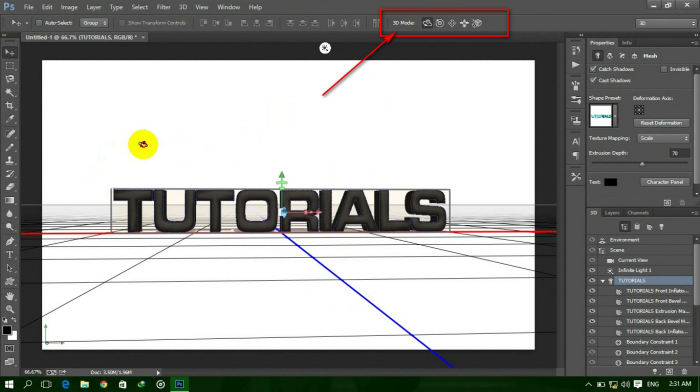
Task: Open the Layer menu
Action: point(93,7)
